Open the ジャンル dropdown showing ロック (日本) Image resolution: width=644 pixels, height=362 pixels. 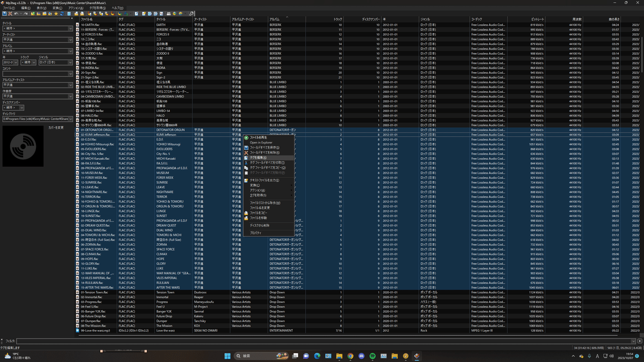click(70, 63)
